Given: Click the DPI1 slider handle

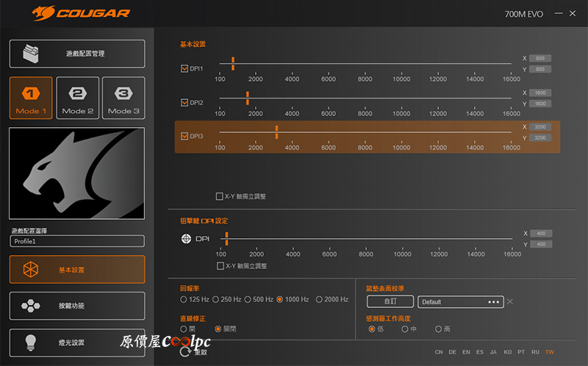Looking at the screenshot, I should 233,64.
